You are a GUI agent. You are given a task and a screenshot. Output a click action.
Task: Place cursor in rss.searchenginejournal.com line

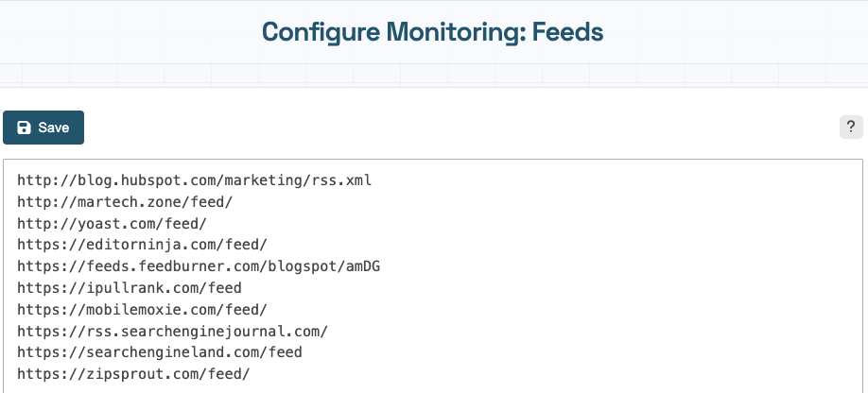click(x=173, y=331)
